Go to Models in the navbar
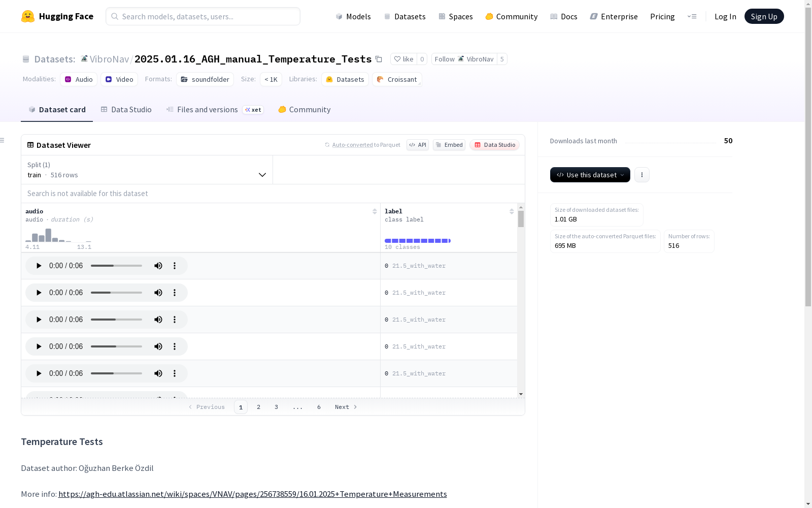Screen dimensions: 812x508 pyautogui.click(x=353, y=16)
